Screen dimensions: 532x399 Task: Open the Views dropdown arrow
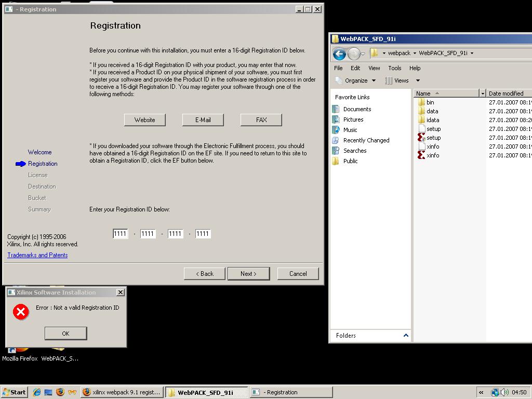pyautogui.click(x=418, y=81)
